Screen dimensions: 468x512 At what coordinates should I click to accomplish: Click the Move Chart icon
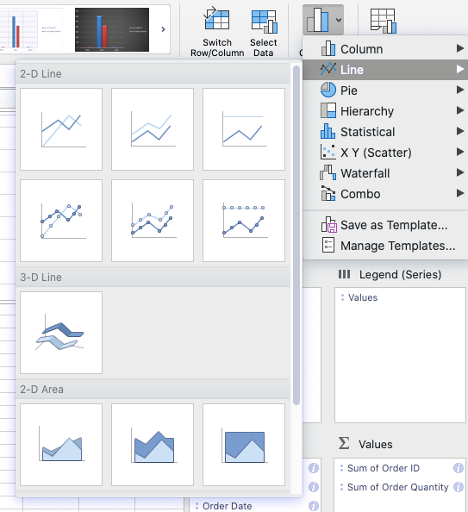click(x=383, y=21)
